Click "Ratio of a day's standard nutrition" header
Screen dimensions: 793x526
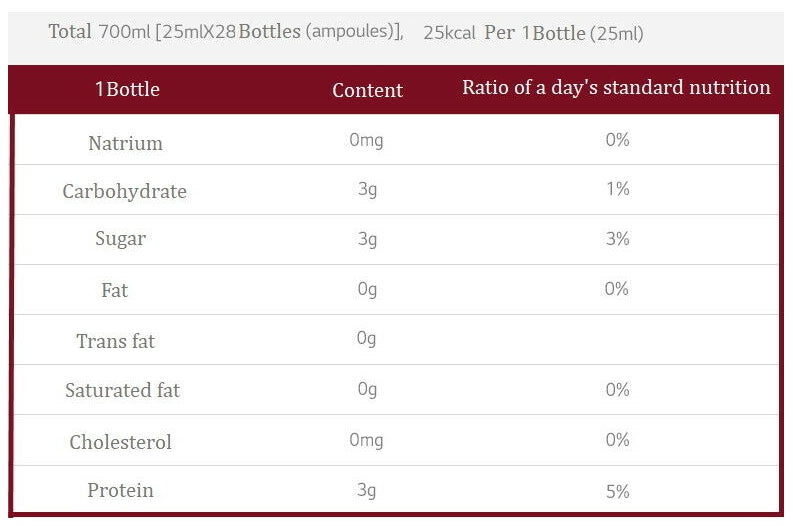point(616,87)
